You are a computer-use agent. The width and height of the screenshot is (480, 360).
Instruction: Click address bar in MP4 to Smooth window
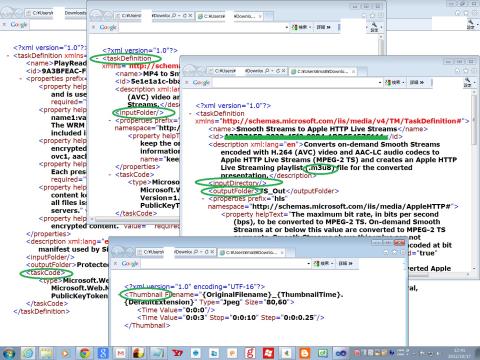click(x=154, y=16)
